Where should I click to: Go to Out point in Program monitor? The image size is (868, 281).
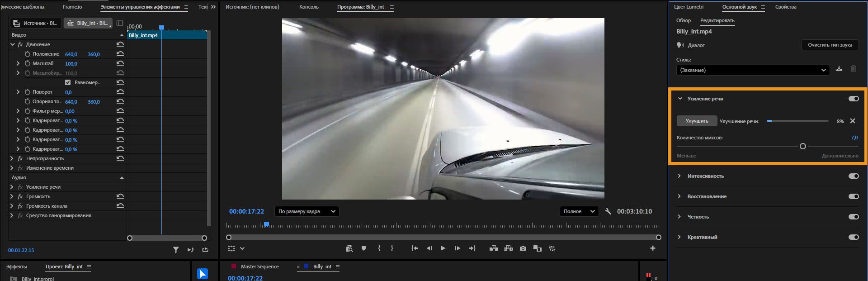point(472,248)
